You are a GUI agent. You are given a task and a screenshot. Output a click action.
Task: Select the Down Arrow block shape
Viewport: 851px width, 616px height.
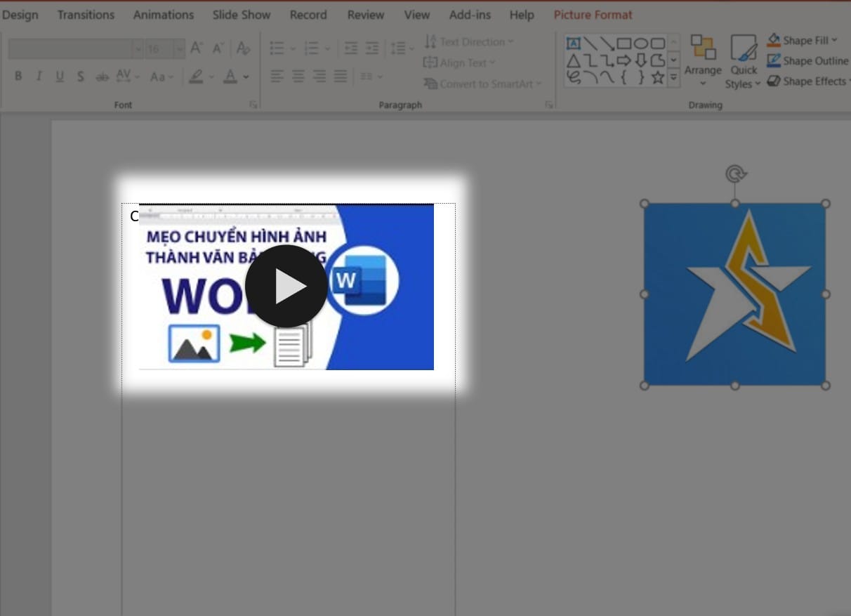640,60
